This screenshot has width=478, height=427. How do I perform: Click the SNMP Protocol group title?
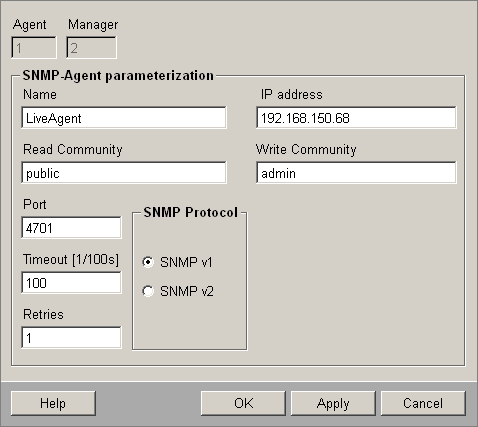click(191, 212)
